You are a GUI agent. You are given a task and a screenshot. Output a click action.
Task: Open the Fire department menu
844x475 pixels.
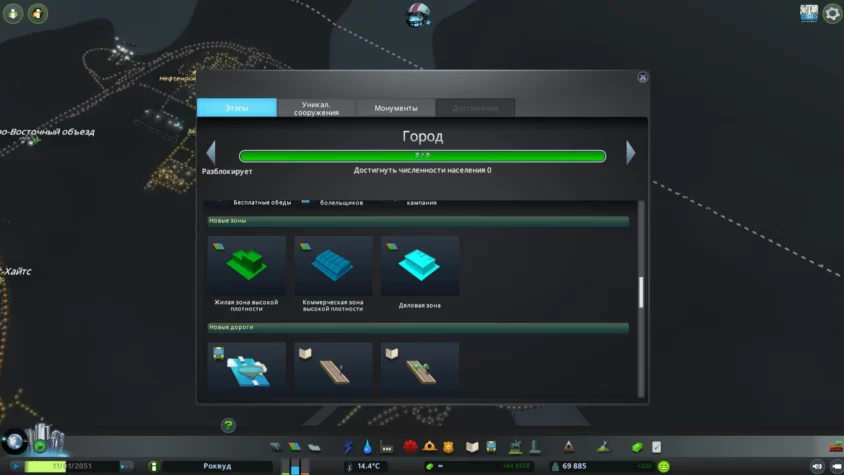coord(430,446)
